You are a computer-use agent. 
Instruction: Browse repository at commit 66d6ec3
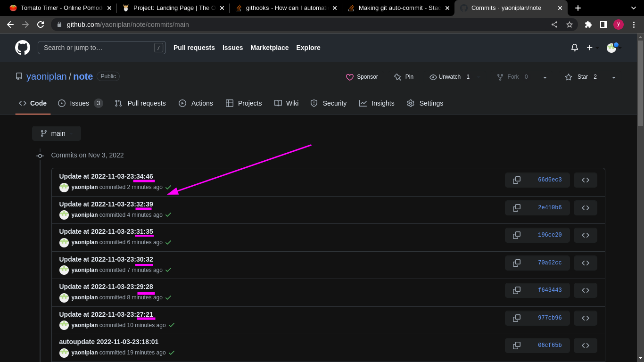586,180
